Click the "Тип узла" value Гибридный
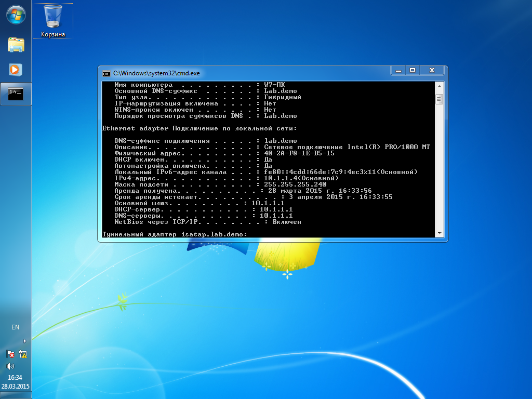The width and height of the screenshot is (532, 399). 283,97
